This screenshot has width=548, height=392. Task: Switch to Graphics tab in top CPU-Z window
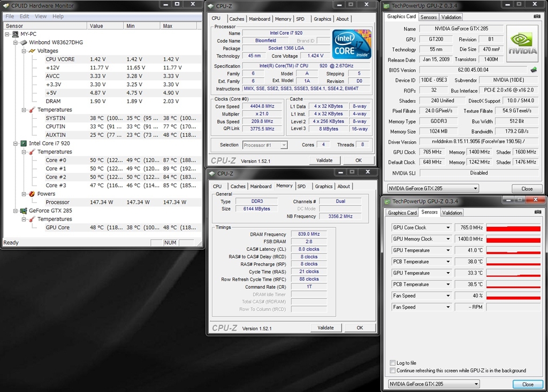point(322,19)
